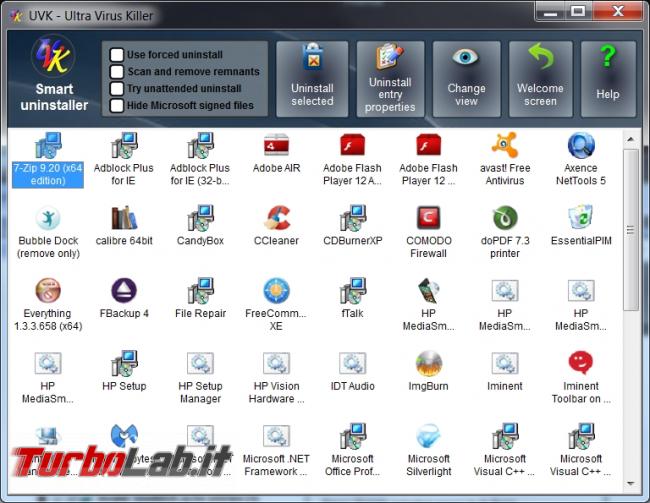Select the CandyBox entry
Viewport: 650px width, 503px height.
point(200,226)
